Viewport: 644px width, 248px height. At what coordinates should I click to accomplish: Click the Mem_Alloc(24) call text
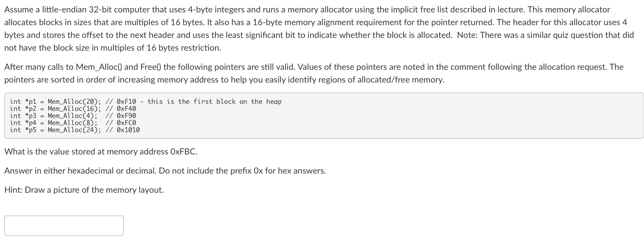pos(73,130)
